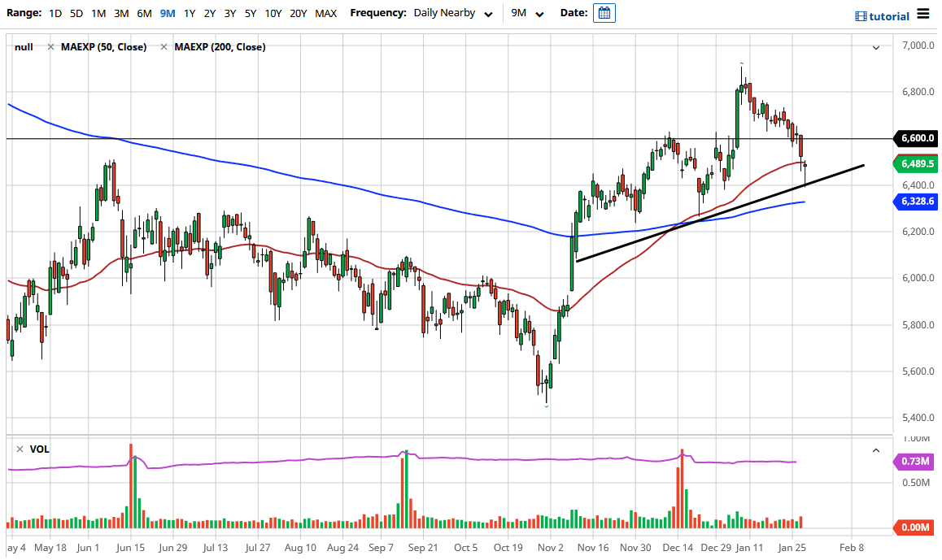942x560 pixels.
Task: Click the purple 0.73M volume average tag
Action: pos(915,461)
